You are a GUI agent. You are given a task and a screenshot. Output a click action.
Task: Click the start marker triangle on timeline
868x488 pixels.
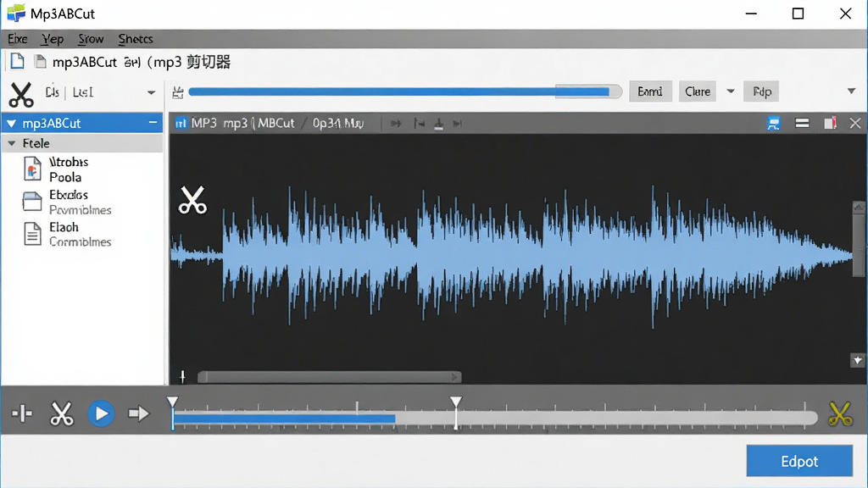[173, 402]
